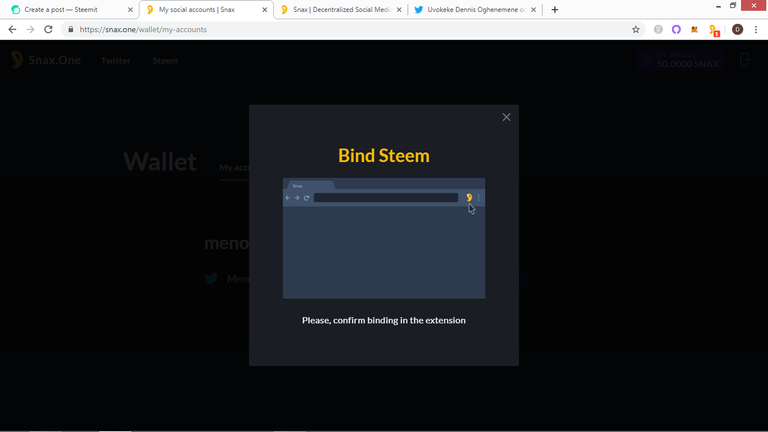Viewport: 768px width, 432px height.
Task: Open the Twitter navigation link
Action: (x=116, y=61)
